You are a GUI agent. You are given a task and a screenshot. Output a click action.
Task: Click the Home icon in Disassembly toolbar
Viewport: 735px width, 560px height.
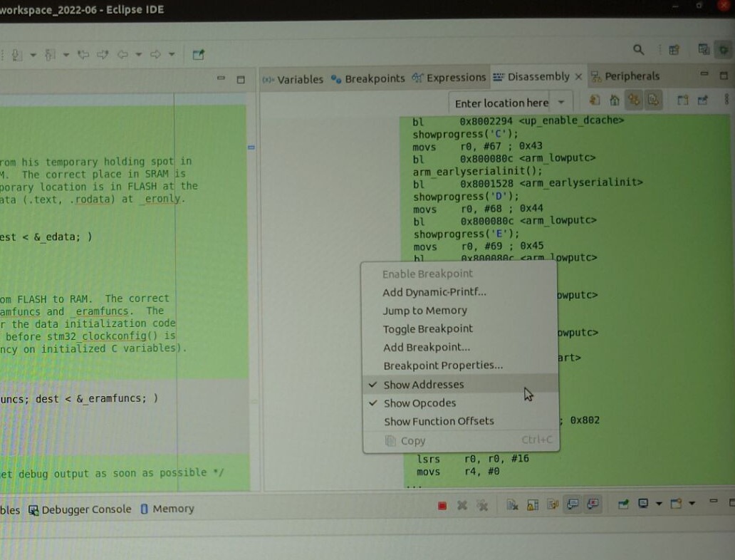coord(614,101)
